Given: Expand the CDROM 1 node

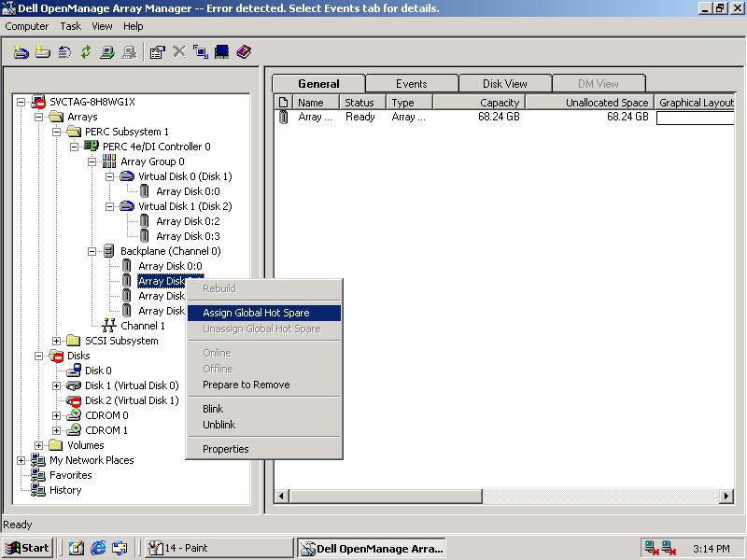Looking at the screenshot, I should [57, 430].
